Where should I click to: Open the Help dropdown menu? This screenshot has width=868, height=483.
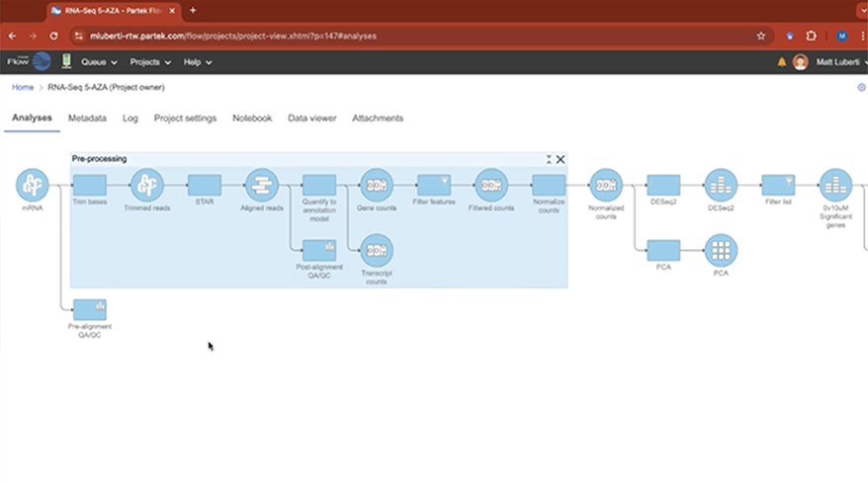point(197,62)
